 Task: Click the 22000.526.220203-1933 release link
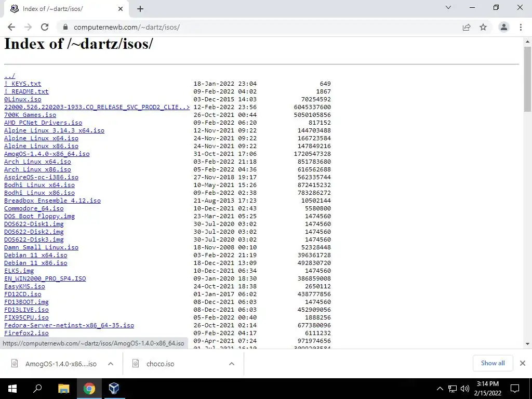pos(97,107)
